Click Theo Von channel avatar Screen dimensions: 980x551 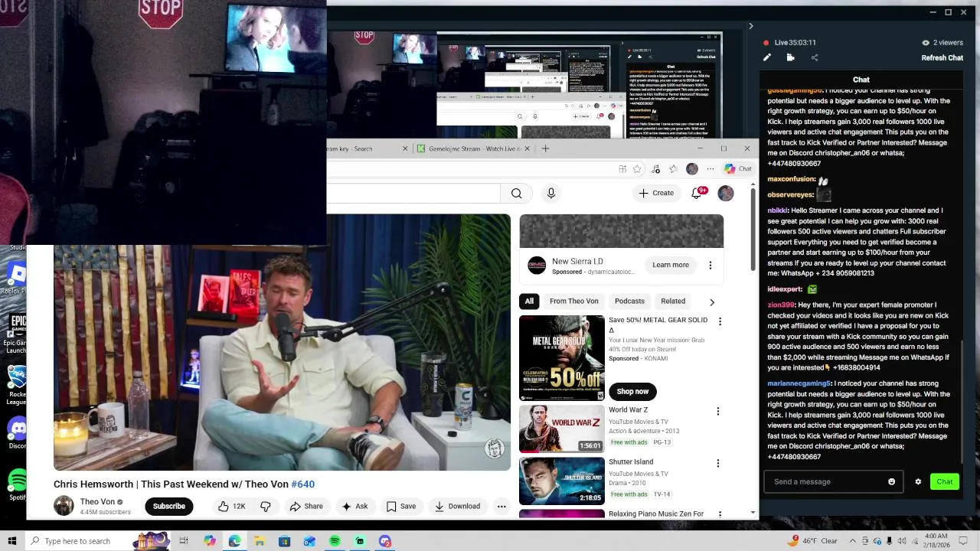64,506
